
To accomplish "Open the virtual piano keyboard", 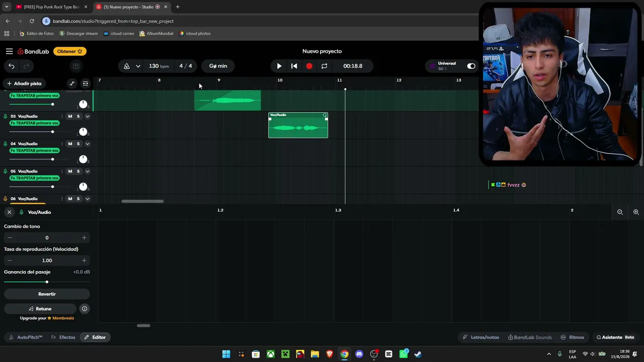I will click(x=75, y=66).
